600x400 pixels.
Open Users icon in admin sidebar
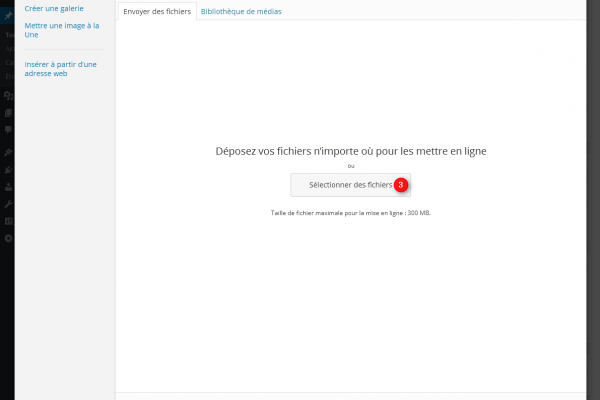point(8,186)
